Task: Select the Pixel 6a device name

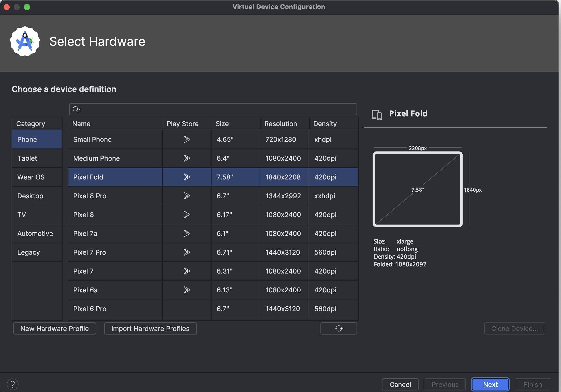Action: [x=85, y=290]
